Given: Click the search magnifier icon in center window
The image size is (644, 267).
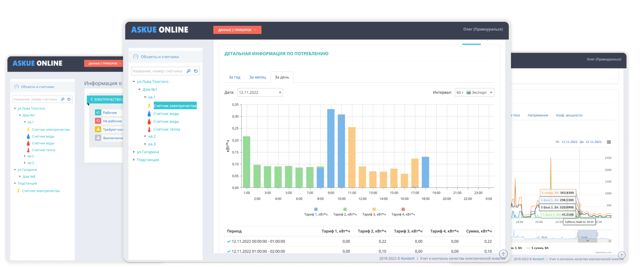Looking at the screenshot, I should click(188, 71).
